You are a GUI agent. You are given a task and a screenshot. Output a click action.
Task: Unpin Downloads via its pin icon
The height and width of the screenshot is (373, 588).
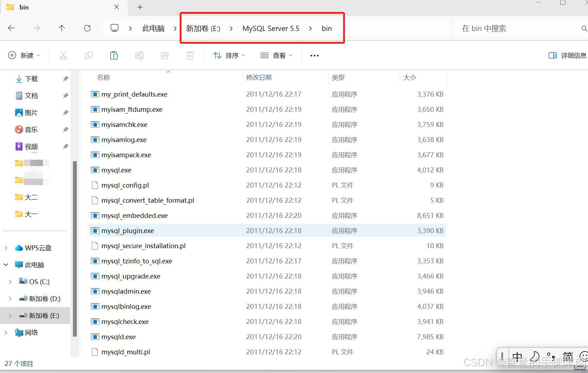point(66,79)
